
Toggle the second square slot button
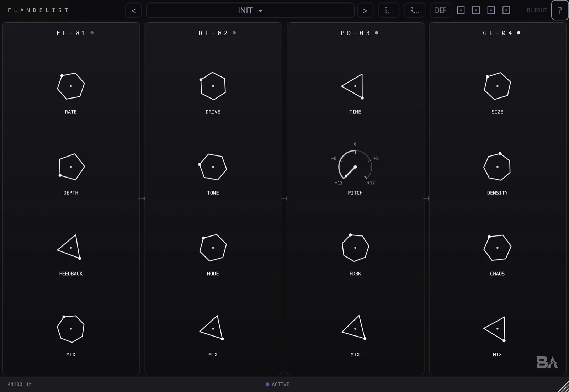(x=476, y=10)
